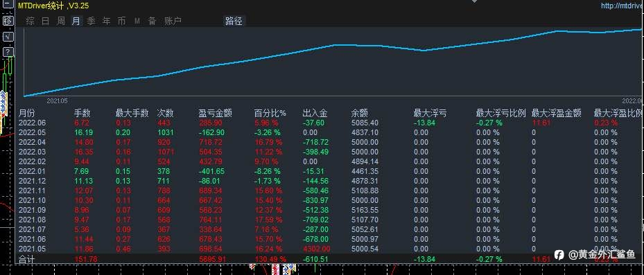Click the 盈亏金额 column header

[x=215, y=113]
